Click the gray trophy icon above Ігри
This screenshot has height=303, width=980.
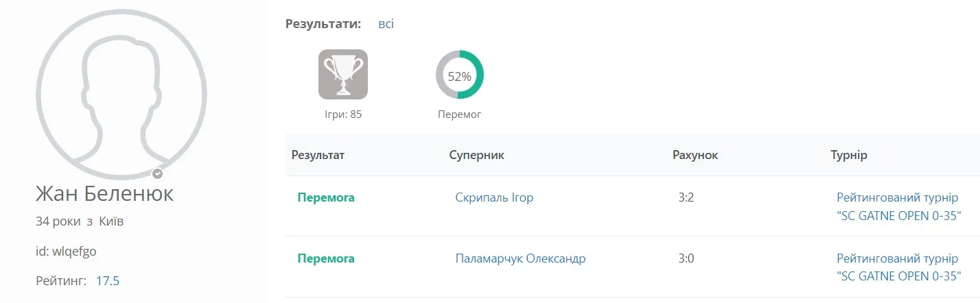point(342,75)
